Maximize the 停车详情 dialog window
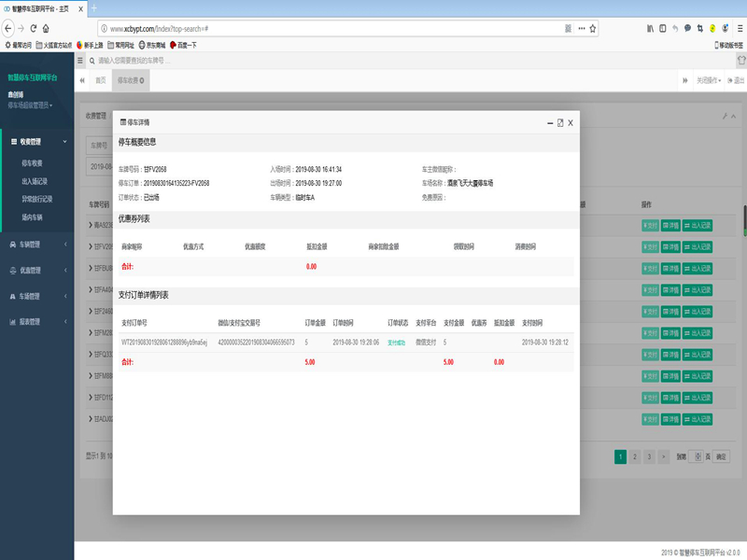This screenshot has width=747, height=560. pos(559,122)
